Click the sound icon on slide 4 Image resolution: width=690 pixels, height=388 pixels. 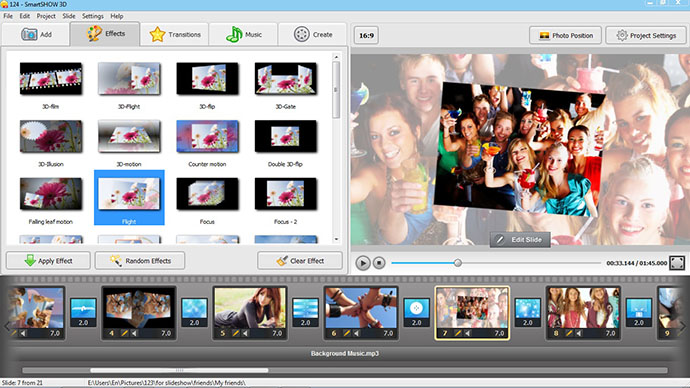134,333
